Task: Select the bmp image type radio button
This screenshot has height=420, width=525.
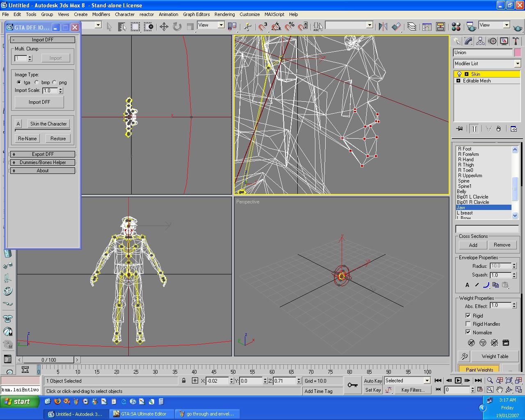Action: pyautogui.click(x=37, y=82)
